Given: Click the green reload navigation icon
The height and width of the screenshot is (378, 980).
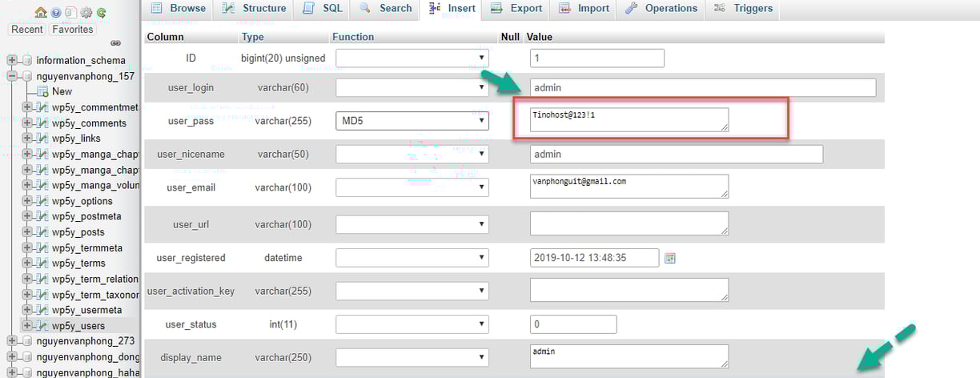Looking at the screenshot, I should click(x=101, y=13).
